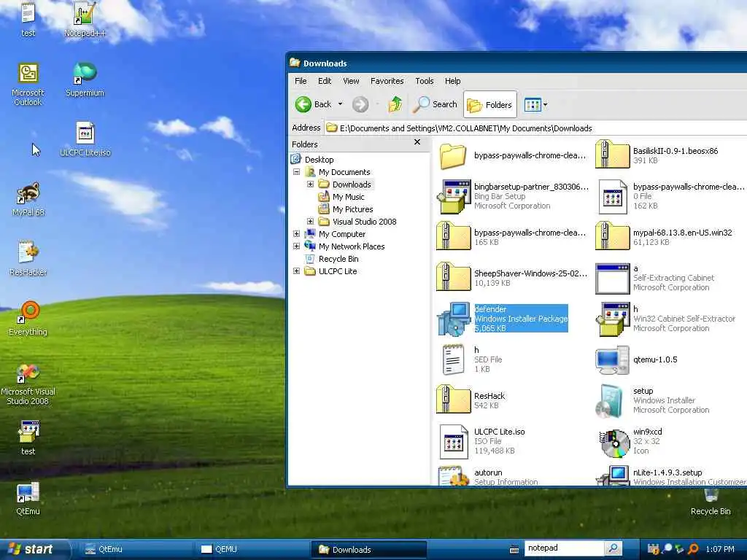This screenshot has height=560, width=747.
Task: Click the notepad taskbar search field
Action: pyautogui.click(x=565, y=548)
